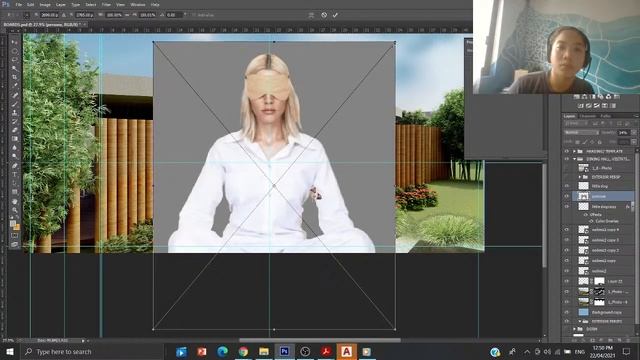Open the Layer menu
The image size is (640, 360).
coord(60,4)
